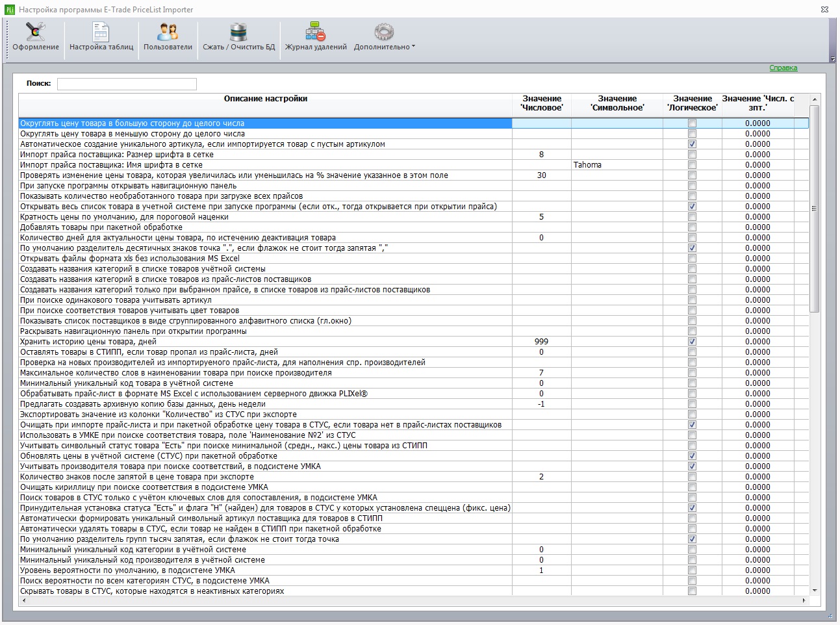Select row При поиске соответствия товаров учитывать цвет
This screenshot has width=840, height=625.
(x=265, y=311)
